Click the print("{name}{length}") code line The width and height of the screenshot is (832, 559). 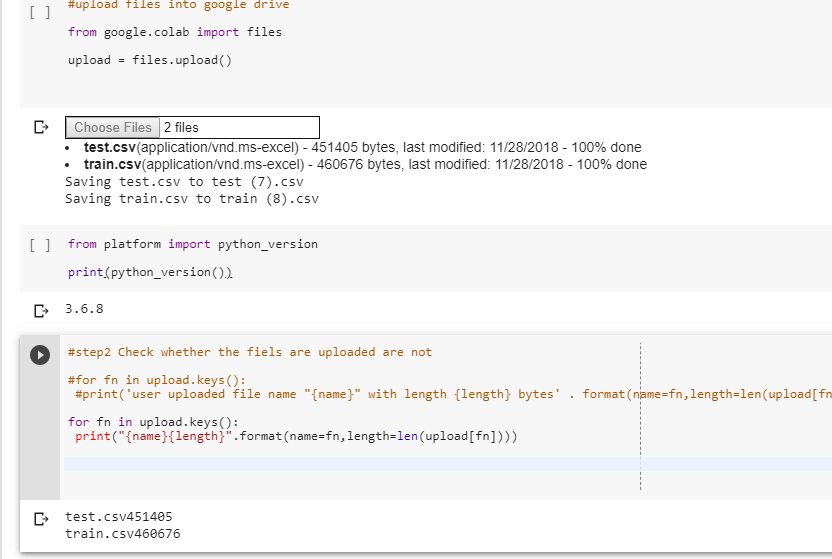[x=296, y=436]
